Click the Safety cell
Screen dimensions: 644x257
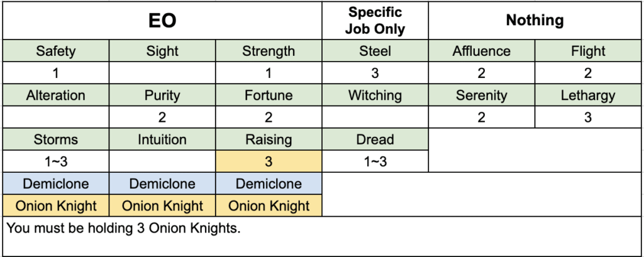(x=56, y=51)
